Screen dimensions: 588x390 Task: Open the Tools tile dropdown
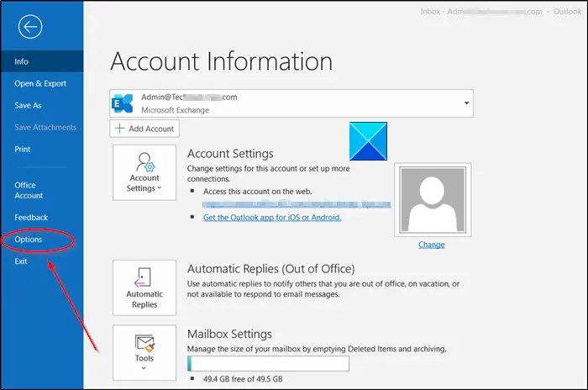point(144,352)
